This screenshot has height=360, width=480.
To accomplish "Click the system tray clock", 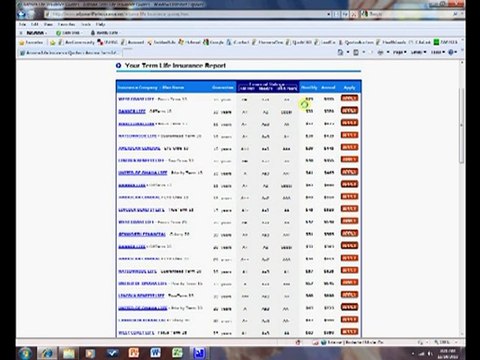I will 448,354.
